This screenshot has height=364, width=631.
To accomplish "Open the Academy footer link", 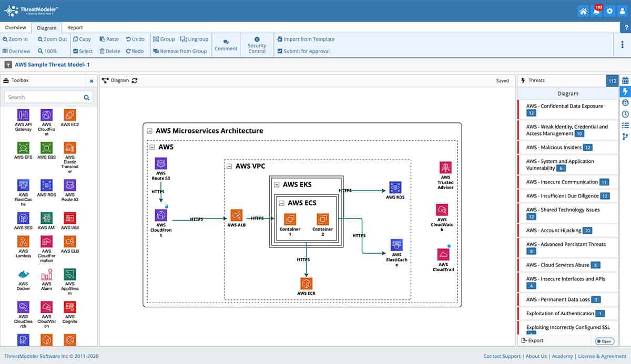I will (x=562, y=356).
